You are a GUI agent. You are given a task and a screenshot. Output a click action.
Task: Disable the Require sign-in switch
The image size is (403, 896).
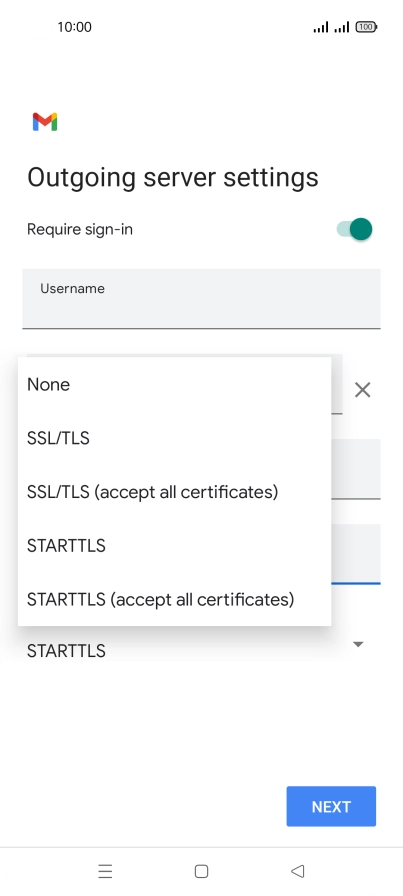pyautogui.click(x=354, y=229)
